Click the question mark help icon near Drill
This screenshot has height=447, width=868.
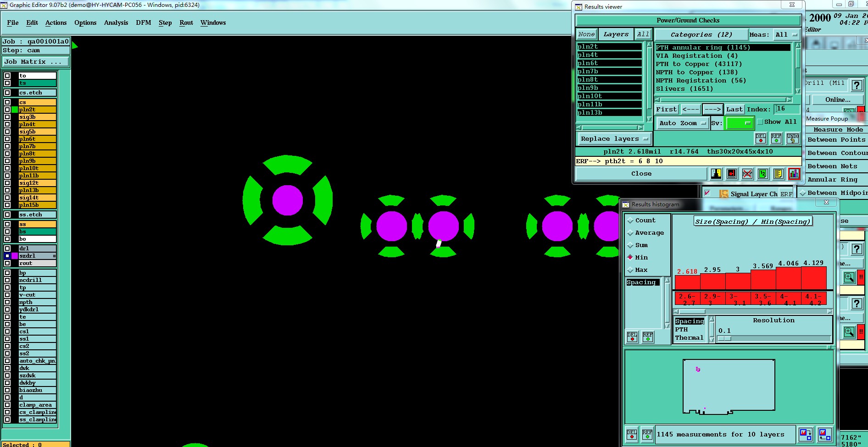coord(857,85)
